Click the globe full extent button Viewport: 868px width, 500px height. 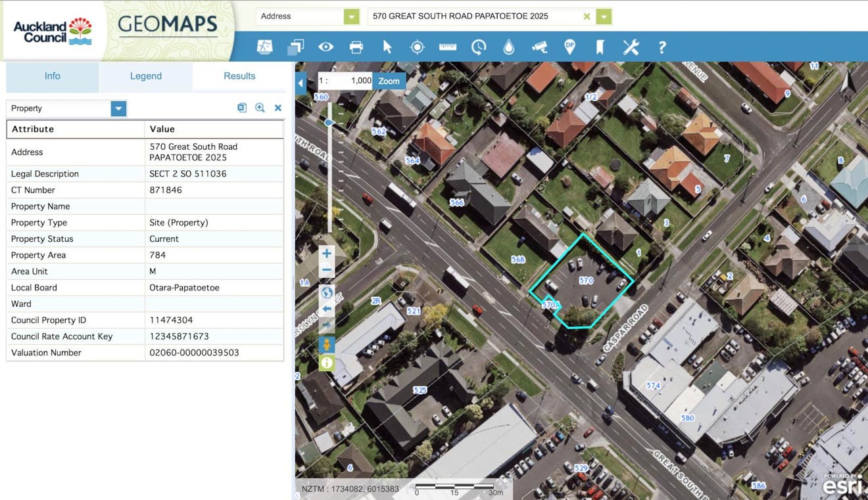(327, 292)
